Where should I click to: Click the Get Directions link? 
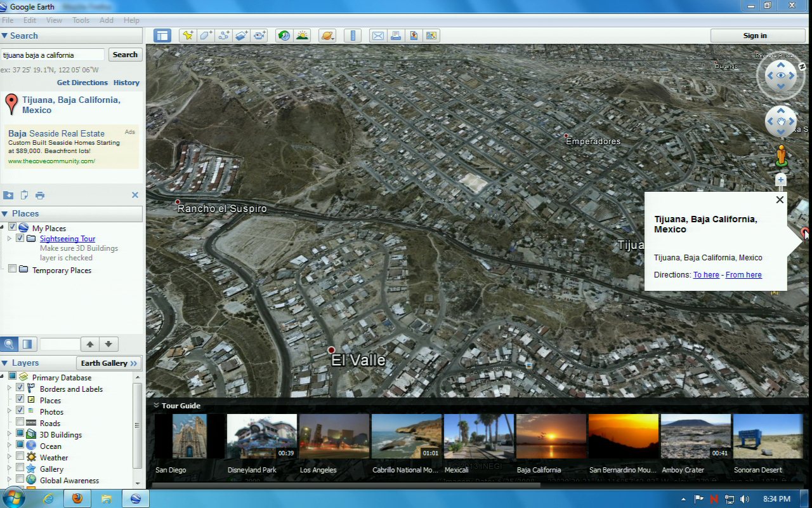pos(82,83)
